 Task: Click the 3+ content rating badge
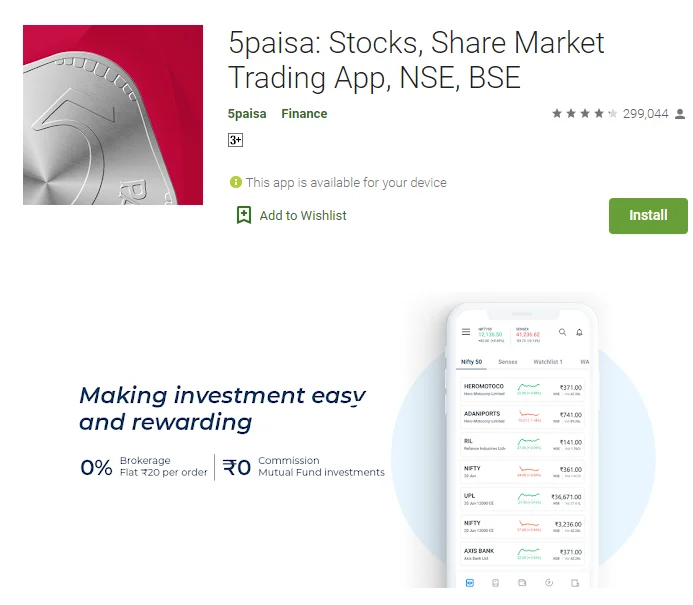click(x=236, y=140)
